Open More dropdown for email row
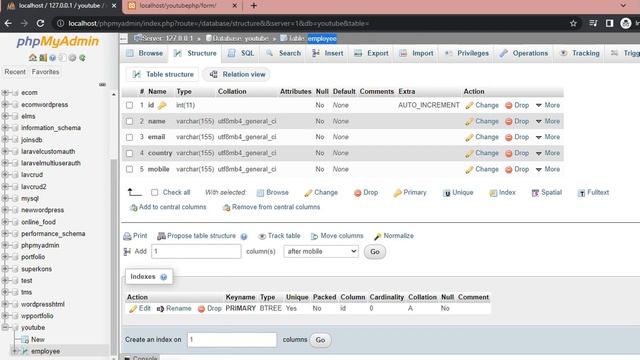Viewport: 640px width, 360px height. pos(548,137)
